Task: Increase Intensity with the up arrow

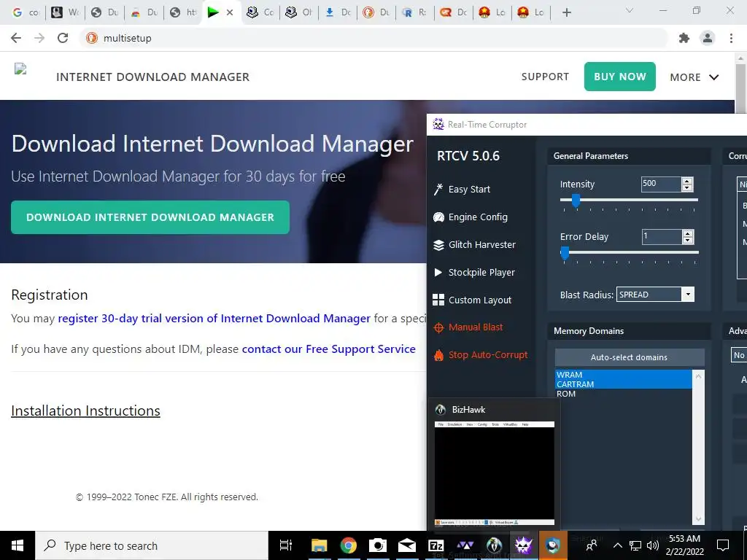Action: (x=687, y=181)
